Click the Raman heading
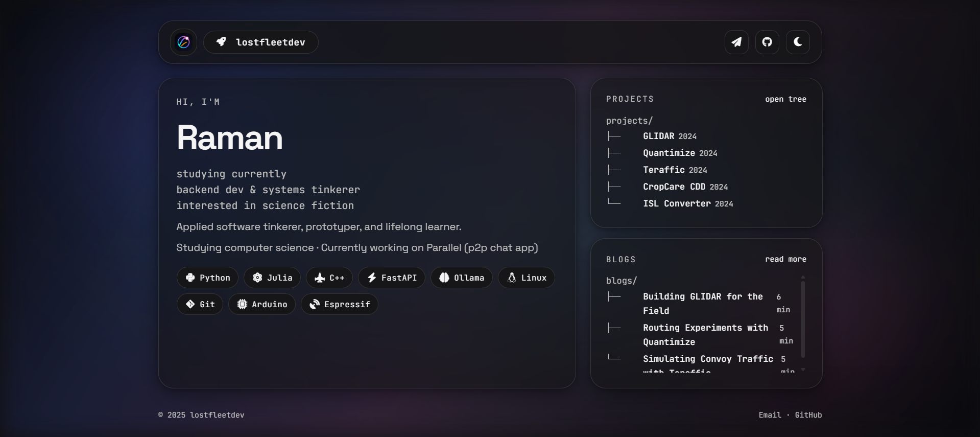Screen dimensions: 980x437 point(229,138)
